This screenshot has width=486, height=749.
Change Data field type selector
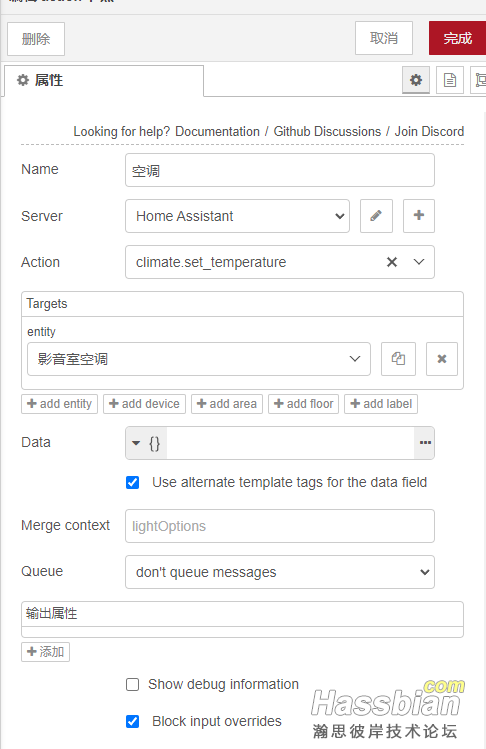(146, 443)
